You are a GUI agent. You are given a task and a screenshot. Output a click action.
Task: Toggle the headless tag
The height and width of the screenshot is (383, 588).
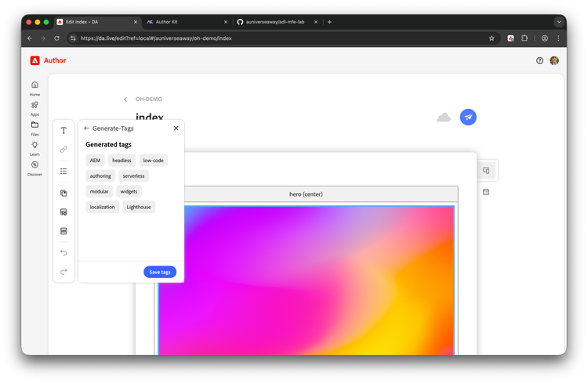coord(122,160)
